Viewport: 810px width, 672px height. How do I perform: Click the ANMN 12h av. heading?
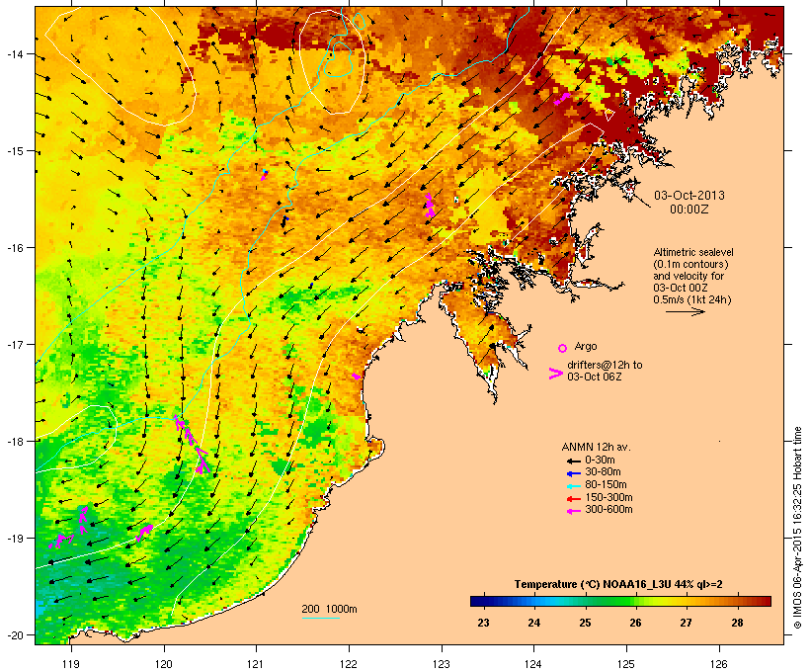[x=596, y=447]
